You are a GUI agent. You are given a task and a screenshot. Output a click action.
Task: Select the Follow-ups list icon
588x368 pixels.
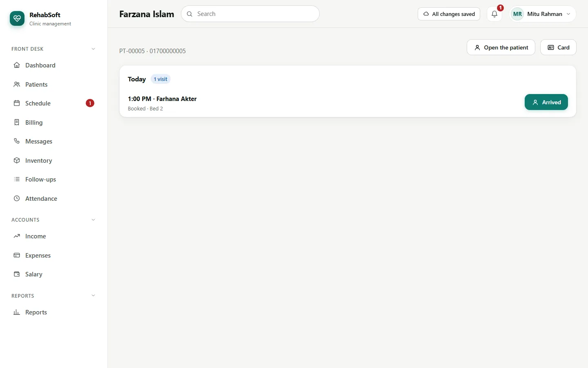click(17, 180)
